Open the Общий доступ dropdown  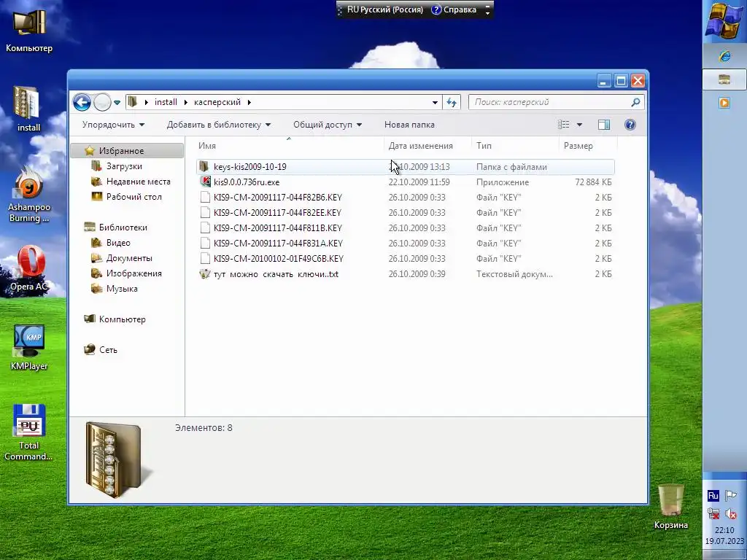click(x=328, y=125)
